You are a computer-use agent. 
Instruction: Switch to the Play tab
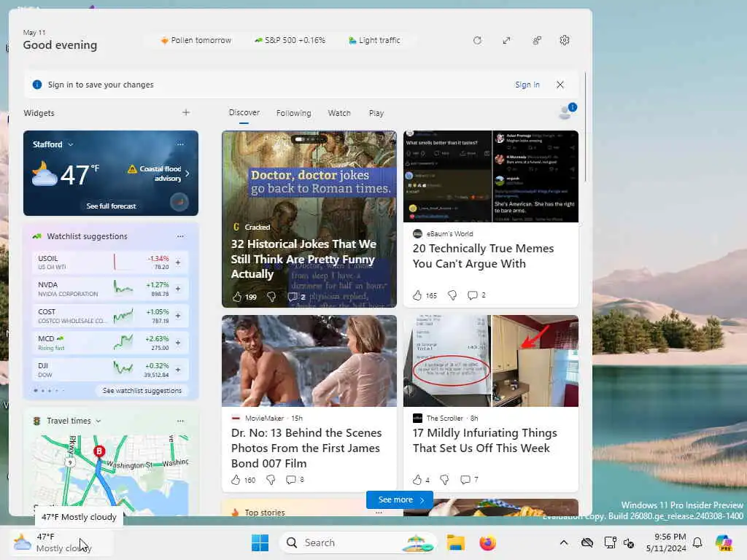tap(376, 113)
